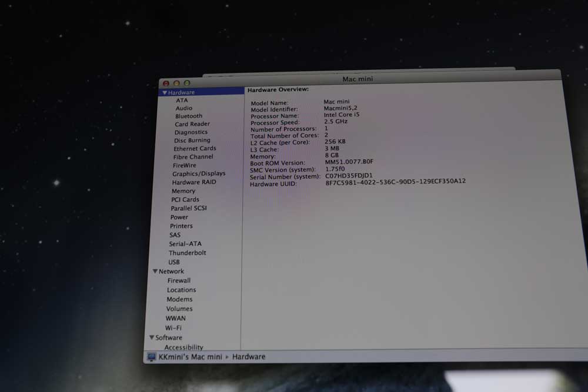The width and height of the screenshot is (588, 392).
Task: View Thunderbolt information
Action: pyautogui.click(x=187, y=253)
